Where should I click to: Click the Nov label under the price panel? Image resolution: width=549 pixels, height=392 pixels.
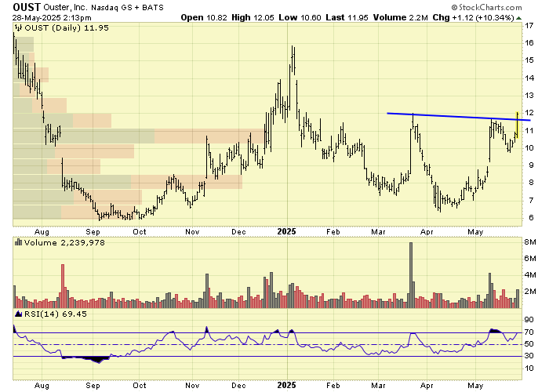point(193,232)
